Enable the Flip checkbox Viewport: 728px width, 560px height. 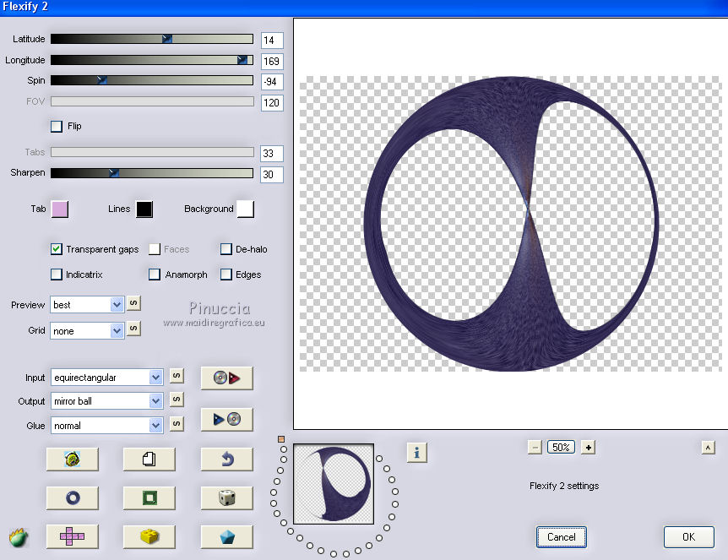57,127
